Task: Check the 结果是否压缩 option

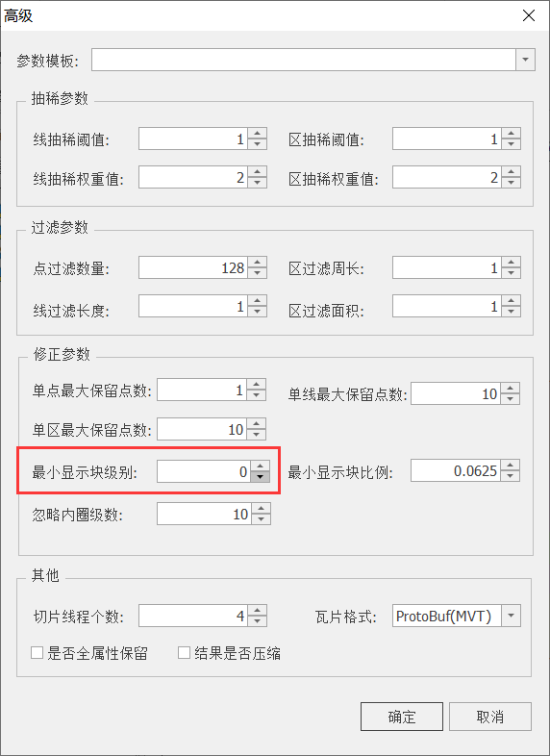Action: click(x=185, y=653)
